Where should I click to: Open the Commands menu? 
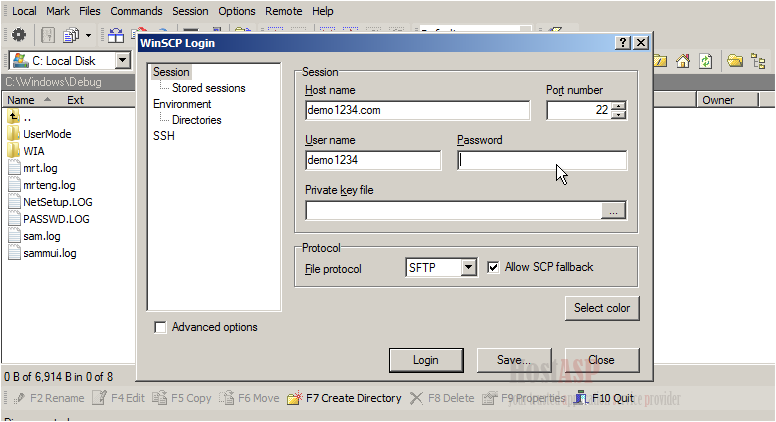coord(136,11)
